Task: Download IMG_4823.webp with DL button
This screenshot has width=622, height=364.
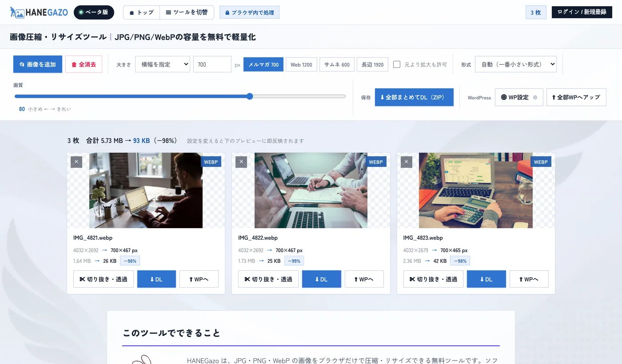Action: pos(486,279)
